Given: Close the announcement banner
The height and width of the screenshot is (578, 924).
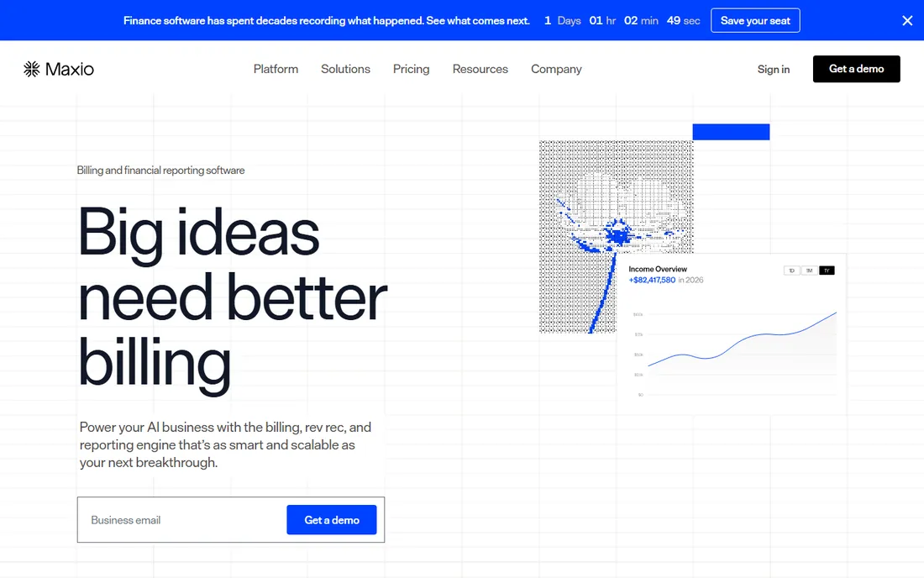Looking at the screenshot, I should coord(907,21).
